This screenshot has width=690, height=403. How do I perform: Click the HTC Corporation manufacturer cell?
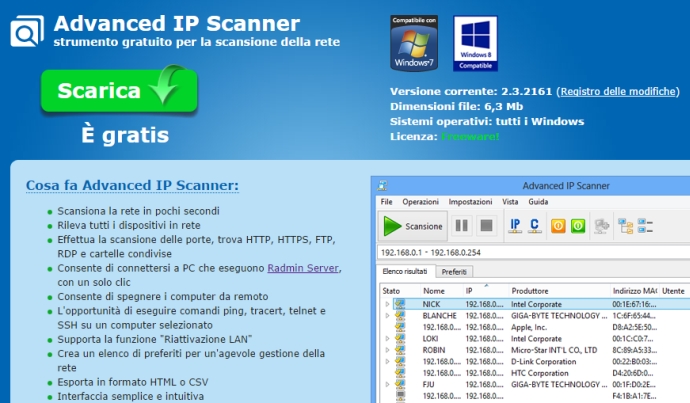pyautogui.click(x=540, y=373)
